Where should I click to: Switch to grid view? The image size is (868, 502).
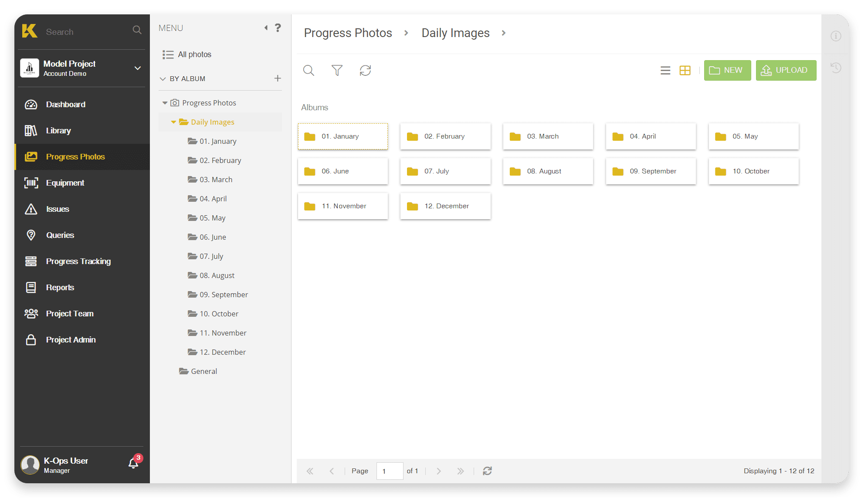685,71
